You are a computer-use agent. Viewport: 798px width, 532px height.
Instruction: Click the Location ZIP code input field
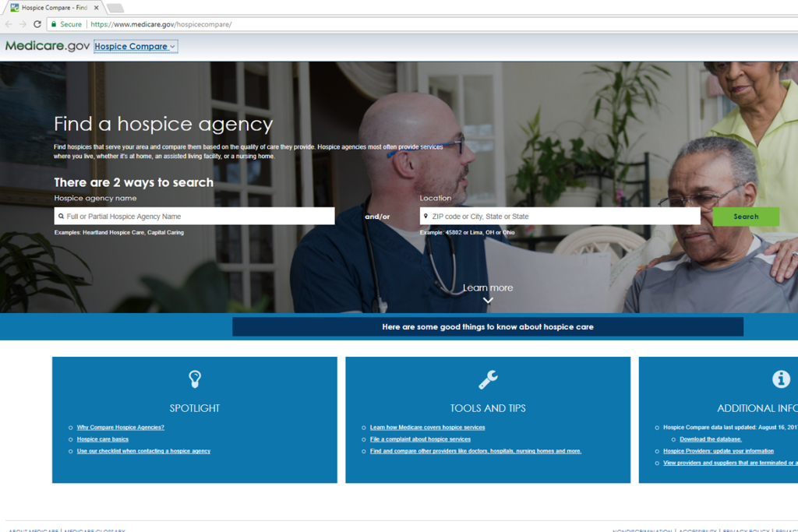pyautogui.click(x=560, y=217)
